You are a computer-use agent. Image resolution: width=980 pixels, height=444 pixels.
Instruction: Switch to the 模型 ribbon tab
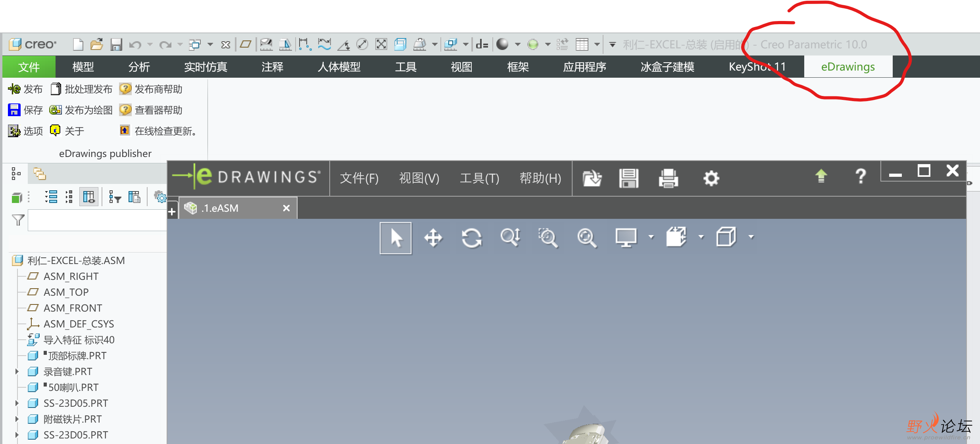[x=83, y=67]
